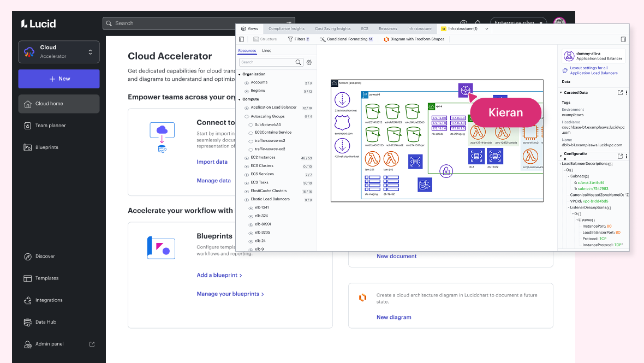Viewport: 644px width, 363px height.
Task: Open resources panel settings gear
Action: (x=309, y=62)
